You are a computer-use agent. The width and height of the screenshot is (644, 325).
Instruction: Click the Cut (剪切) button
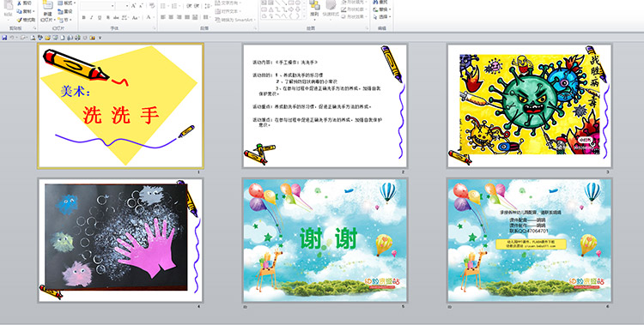coord(24,3)
